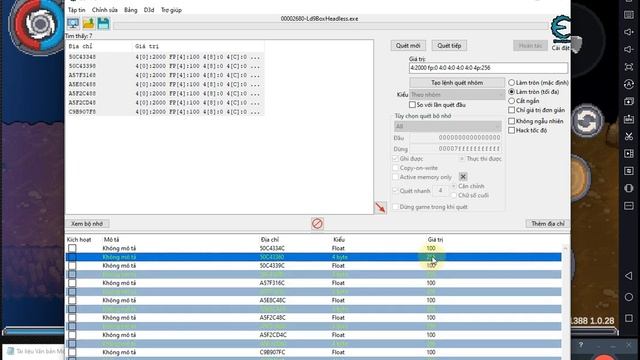Viewport: 640px width, 360px height.
Task: Click the Cheat Engine logo settings icon
Action: tap(560, 29)
